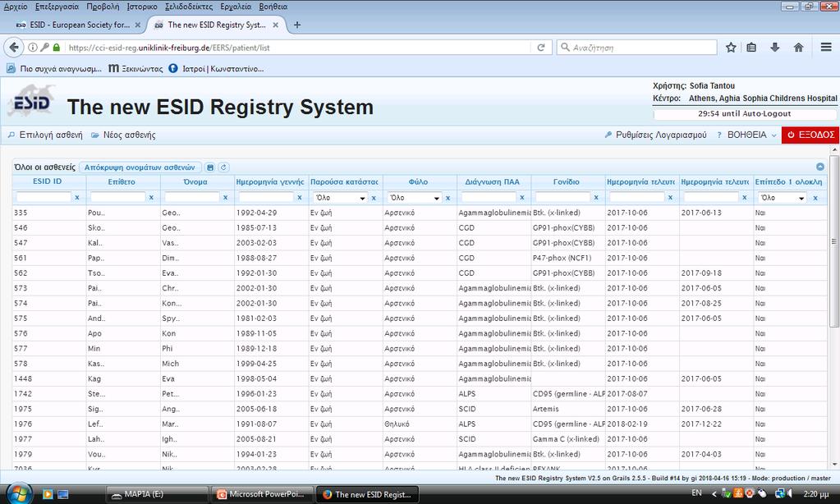Click the volume speaker tray icon
840x504 pixels.
[790, 493]
